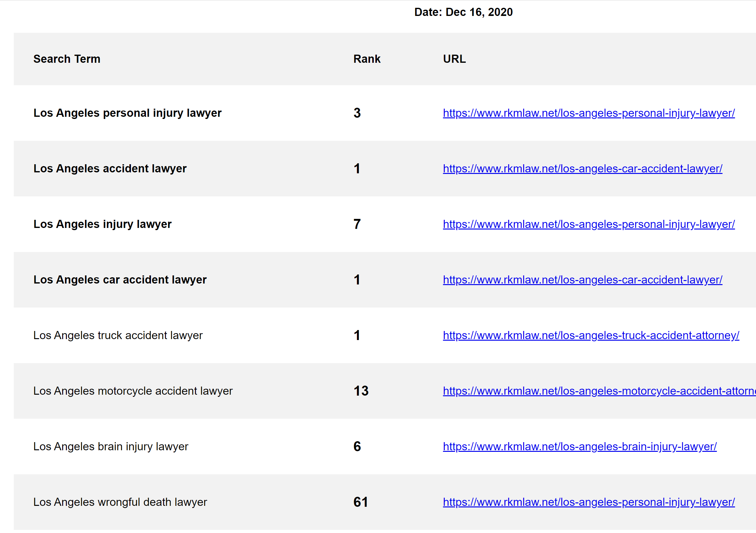Select 'Los Angeles truck accident lawyer' search term
The height and width of the screenshot is (533, 756).
click(x=118, y=336)
